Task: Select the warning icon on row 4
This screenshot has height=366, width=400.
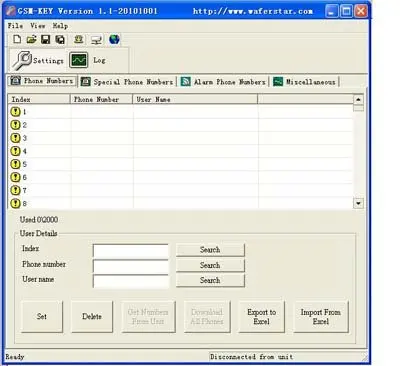Action: pos(15,151)
